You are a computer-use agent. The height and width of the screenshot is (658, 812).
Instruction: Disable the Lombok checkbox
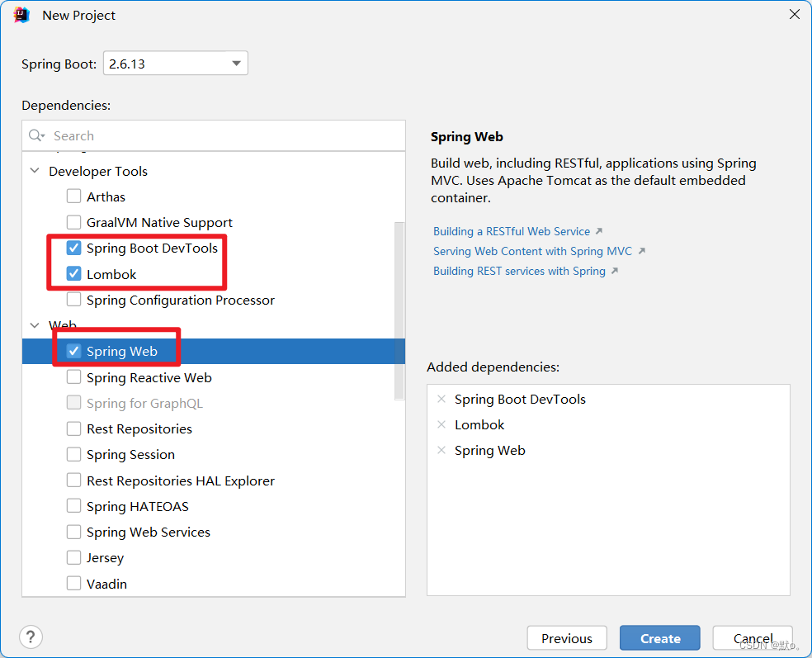73,272
